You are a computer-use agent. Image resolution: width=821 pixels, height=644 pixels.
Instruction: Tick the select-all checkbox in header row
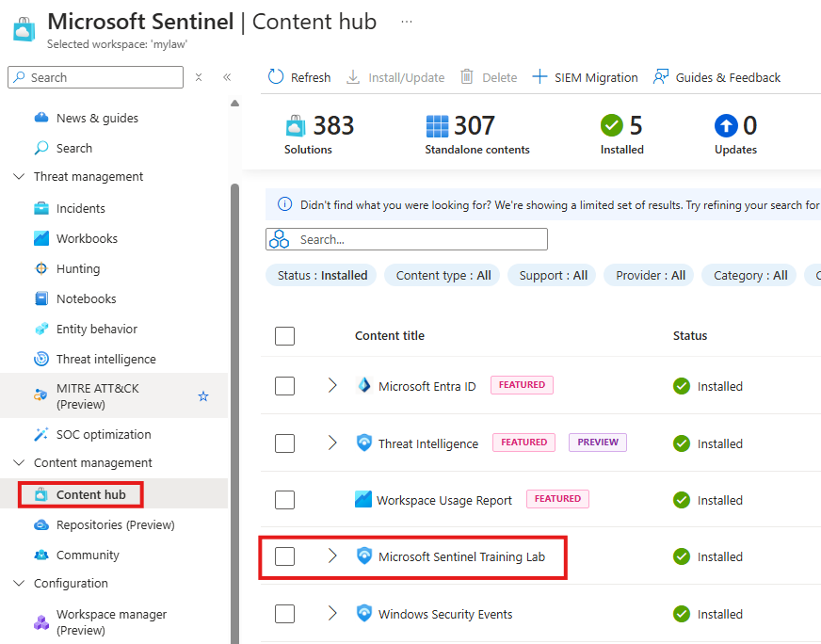pos(285,335)
